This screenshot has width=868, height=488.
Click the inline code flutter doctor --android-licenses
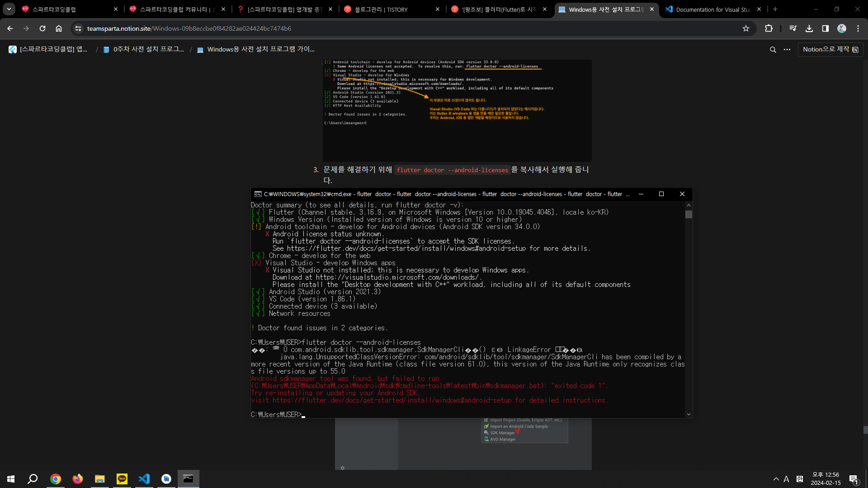tap(453, 170)
